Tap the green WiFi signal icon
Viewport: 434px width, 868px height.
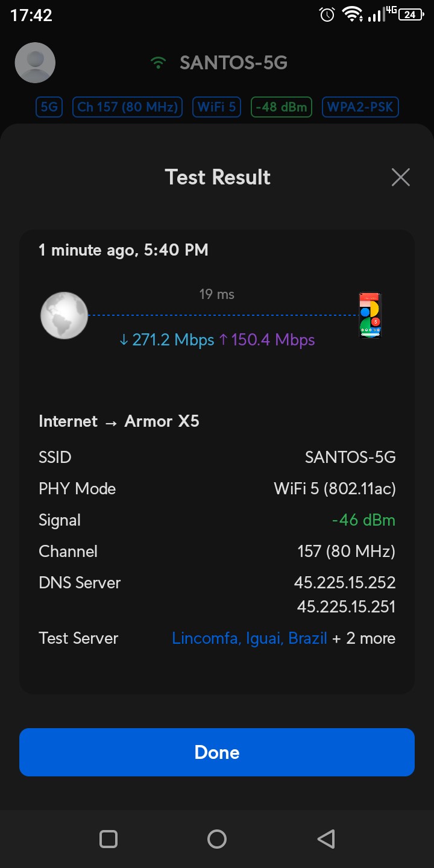tap(159, 63)
